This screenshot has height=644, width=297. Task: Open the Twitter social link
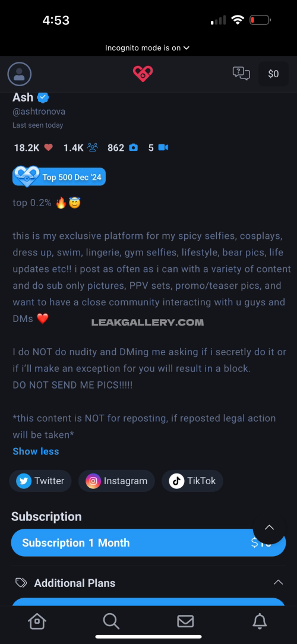[x=40, y=481]
